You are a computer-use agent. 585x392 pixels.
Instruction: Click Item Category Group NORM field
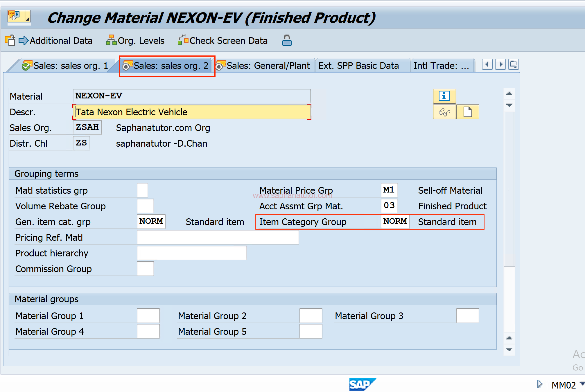coord(395,222)
